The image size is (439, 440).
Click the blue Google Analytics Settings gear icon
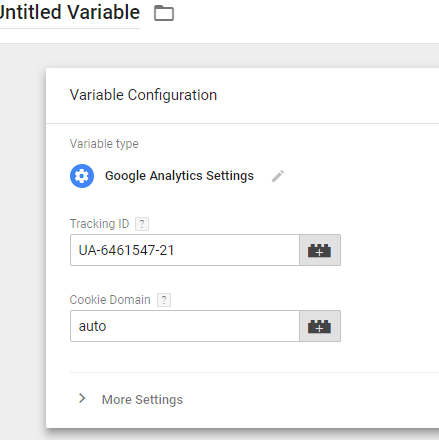click(x=82, y=176)
